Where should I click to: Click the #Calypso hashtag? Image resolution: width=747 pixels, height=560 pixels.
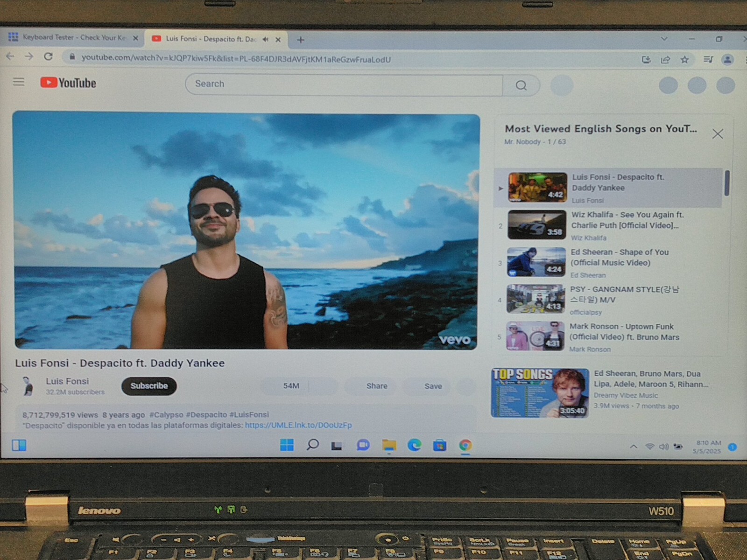166,414
